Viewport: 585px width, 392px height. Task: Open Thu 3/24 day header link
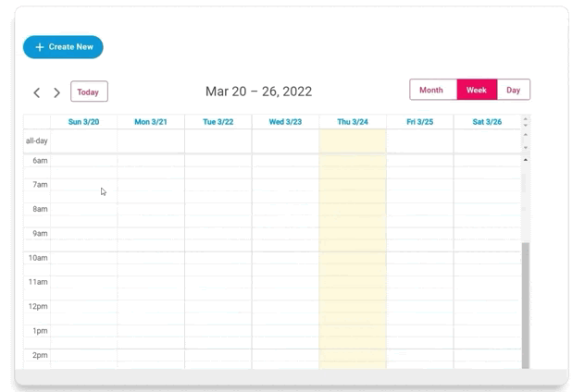click(353, 122)
